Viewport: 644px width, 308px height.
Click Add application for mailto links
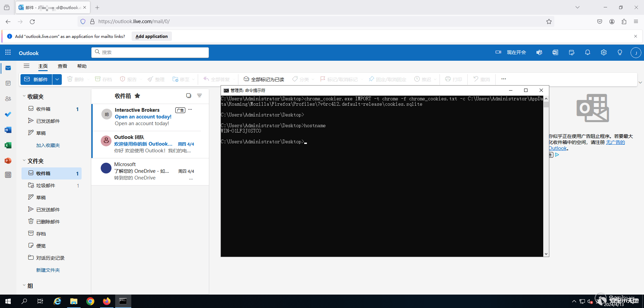click(x=151, y=36)
